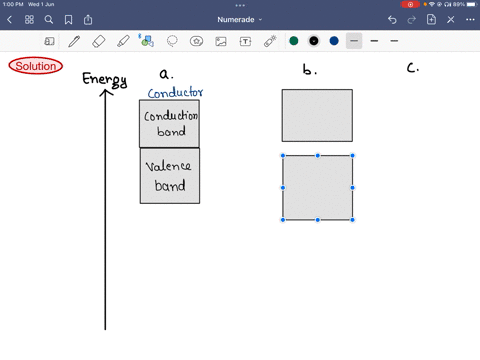
Task: Open the search magnifier
Action: [49, 20]
